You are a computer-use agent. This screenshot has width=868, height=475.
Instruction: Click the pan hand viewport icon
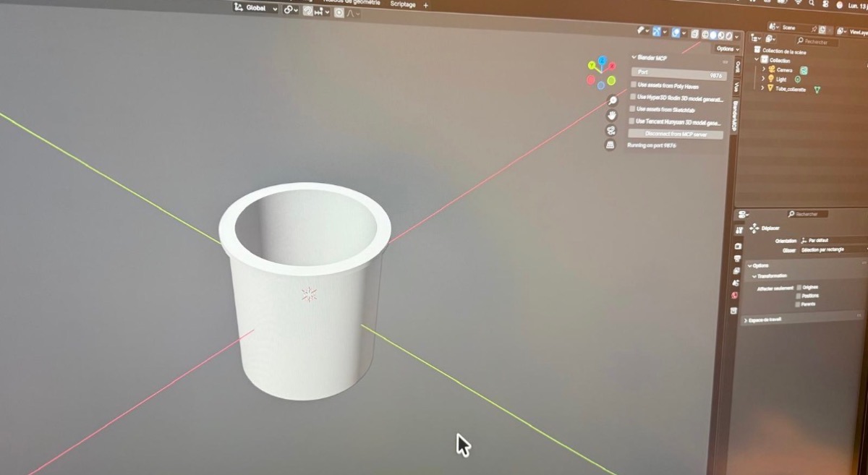click(612, 116)
